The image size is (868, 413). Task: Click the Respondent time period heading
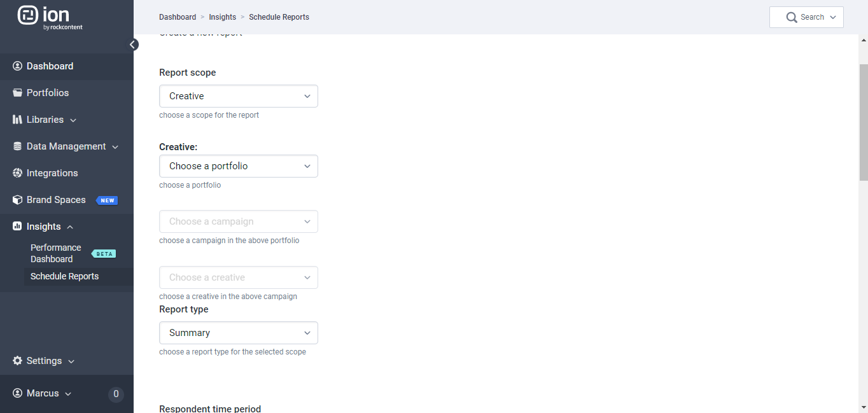tap(210, 409)
